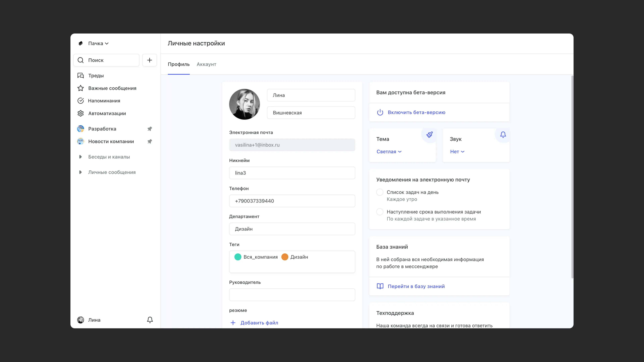This screenshot has width=644, height=362.
Task: Switch to the Аккаунт tab
Action: 206,64
